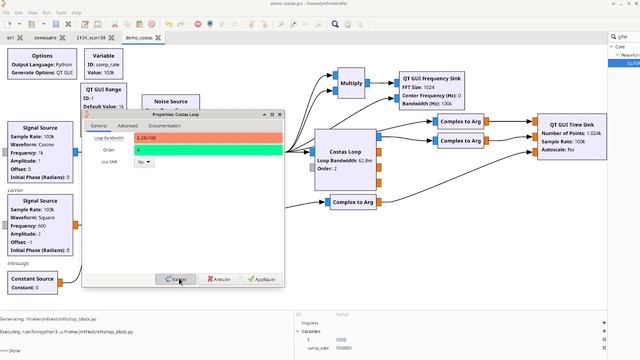
Task: Enable the selected block
Action: pos(281,24)
